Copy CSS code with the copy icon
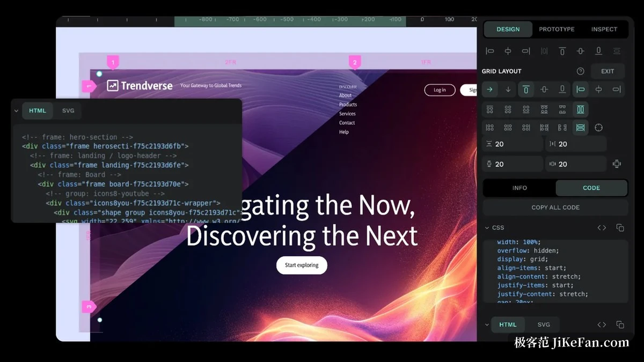This screenshot has width=644, height=362. [620, 228]
